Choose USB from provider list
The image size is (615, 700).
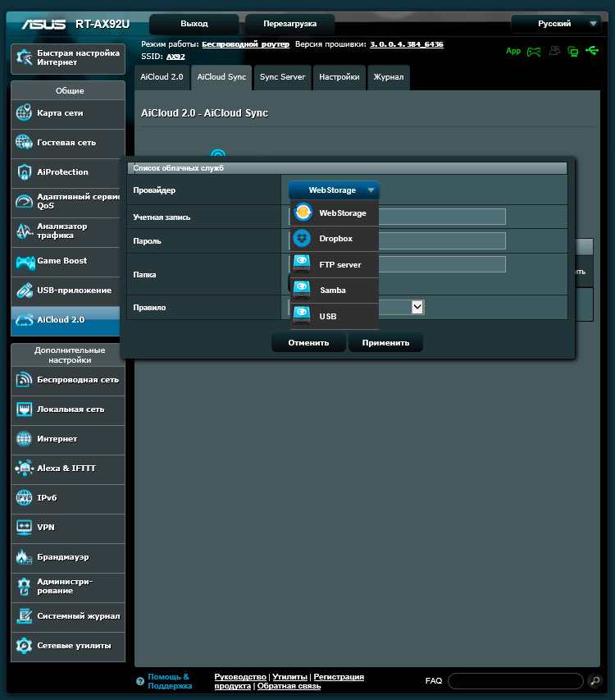[335, 316]
